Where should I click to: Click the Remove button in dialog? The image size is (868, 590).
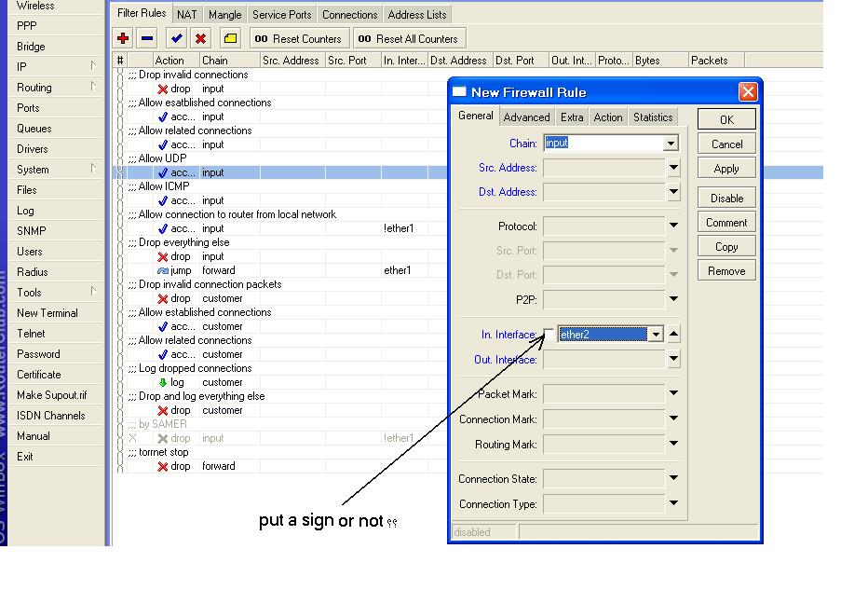[x=726, y=271]
